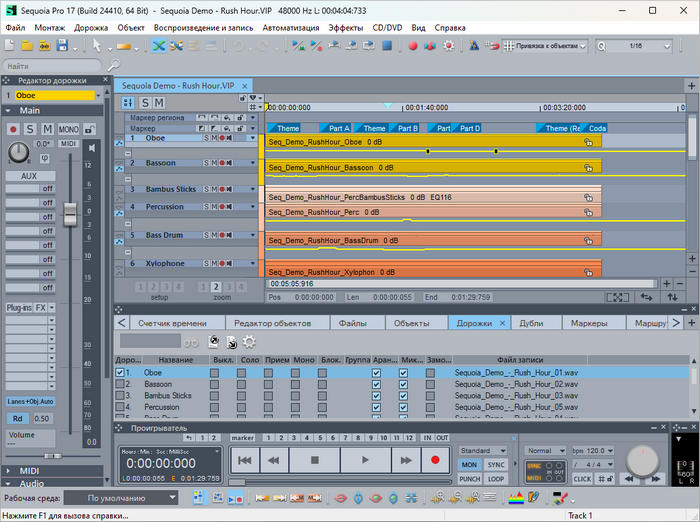Toggle LOOP mode in transport panel
This screenshot has width=700, height=522.
[x=496, y=479]
